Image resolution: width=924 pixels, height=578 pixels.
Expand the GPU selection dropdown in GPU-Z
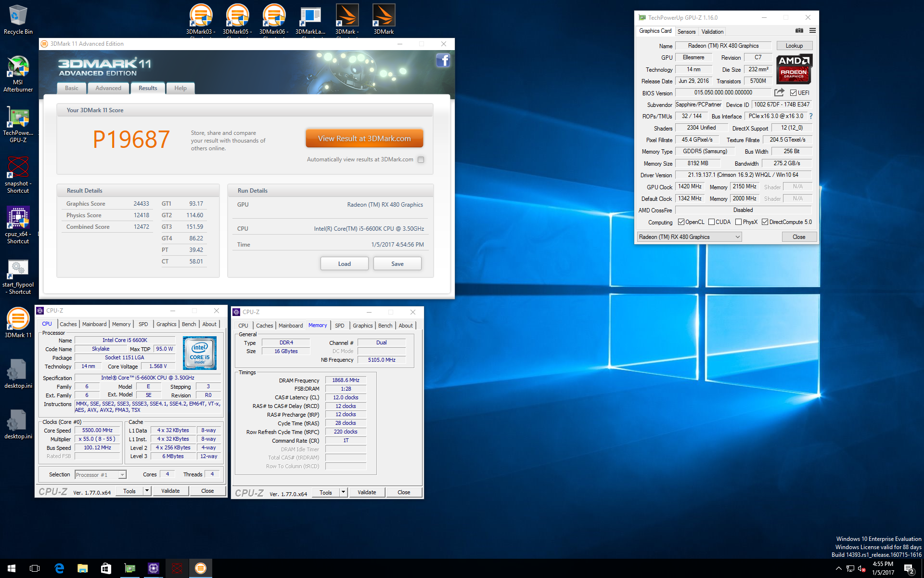[x=689, y=237]
